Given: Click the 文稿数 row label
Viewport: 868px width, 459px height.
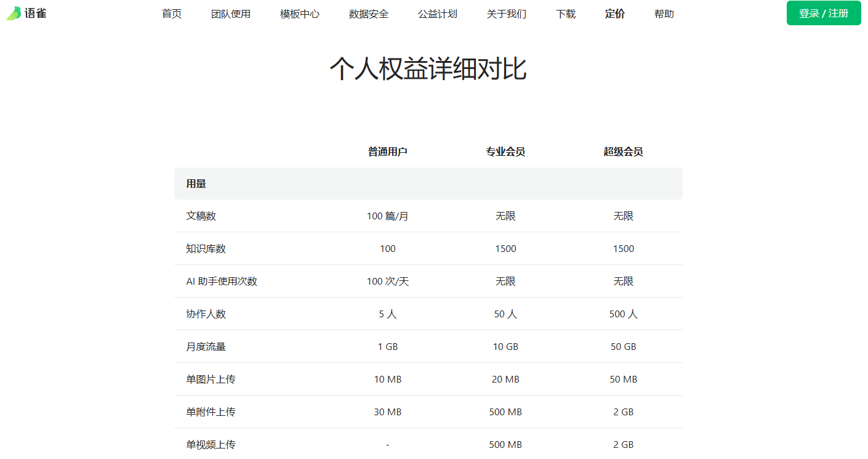Looking at the screenshot, I should click(x=201, y=216).
